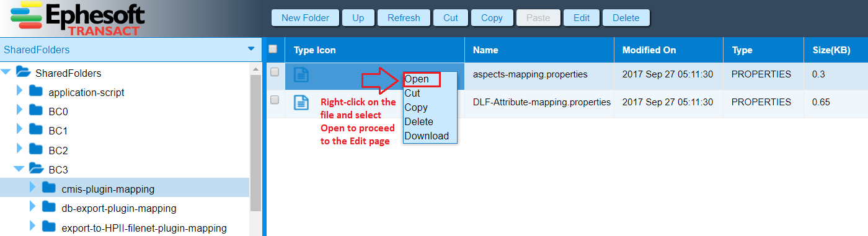Click the BC3 open folder icon
This screenshot has width=868, height=236.
click(x=36, y=168)
